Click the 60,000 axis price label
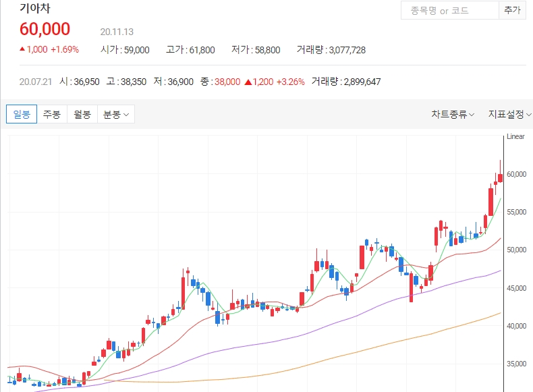 516,174
